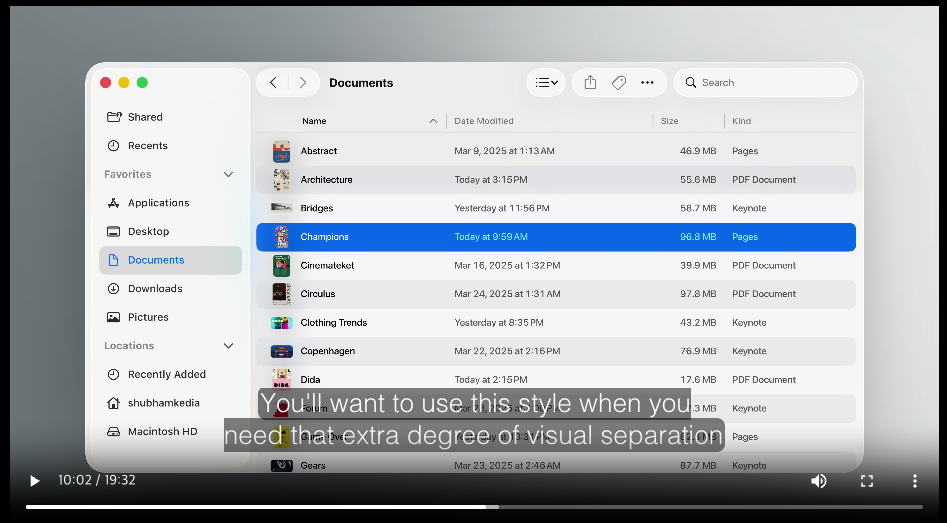The height and width of the screenshot is (523, 947).
Task: Click the Share toolbar icon
Action: coord(590,83)
